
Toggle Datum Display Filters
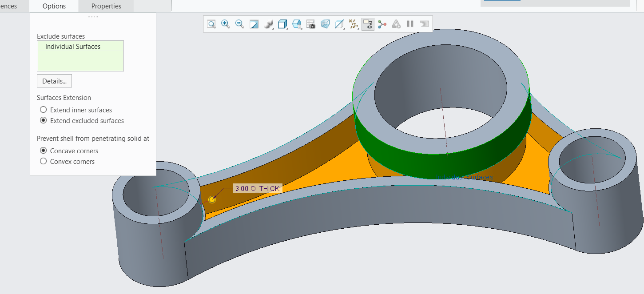(x=353, y=24)
